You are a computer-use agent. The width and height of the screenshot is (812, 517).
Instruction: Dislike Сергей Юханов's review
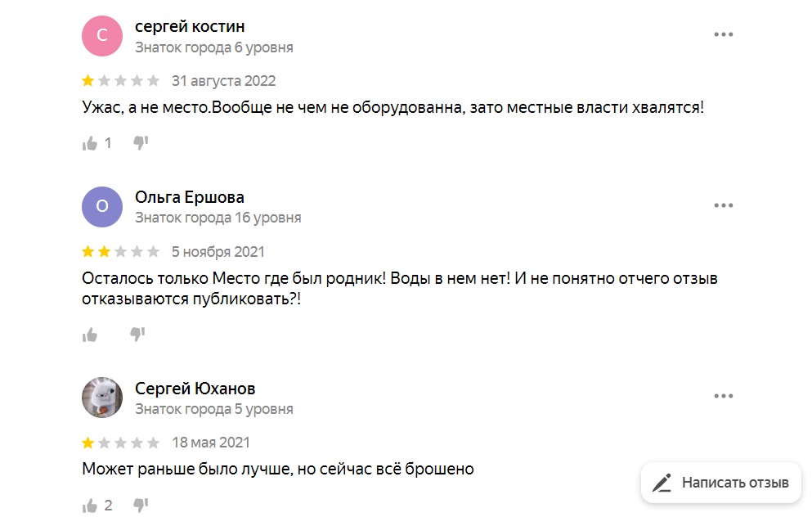(141, 505)
